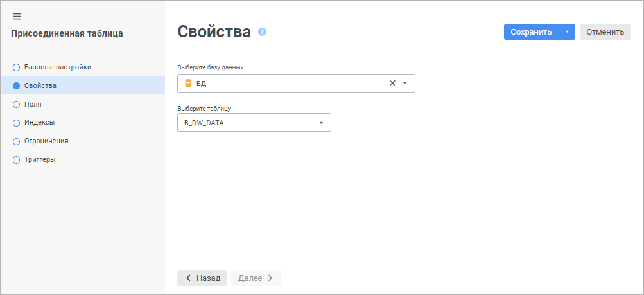Click the orange database icon
The width and height of the screenshot is (644, 295).
[x=188, y=83]
